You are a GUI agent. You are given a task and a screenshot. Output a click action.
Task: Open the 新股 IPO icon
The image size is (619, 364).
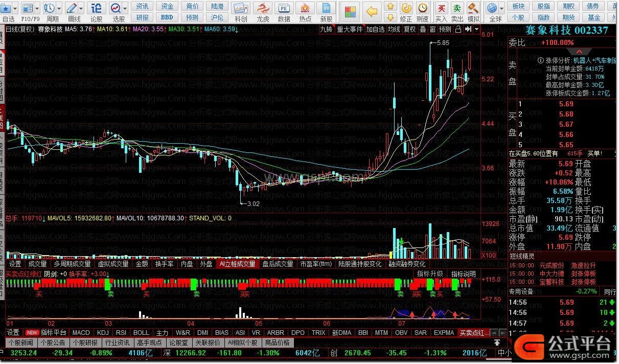(x=326, y=8)
